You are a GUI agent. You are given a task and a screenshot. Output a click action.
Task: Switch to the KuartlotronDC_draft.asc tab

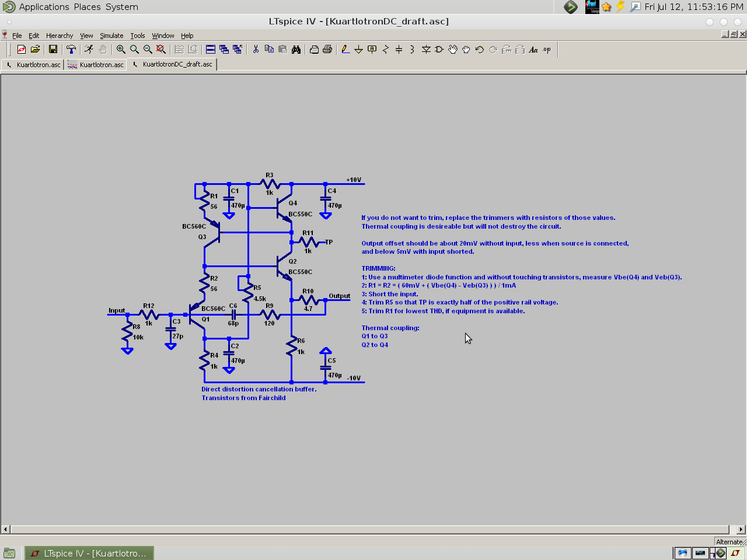tap(172, 64)
